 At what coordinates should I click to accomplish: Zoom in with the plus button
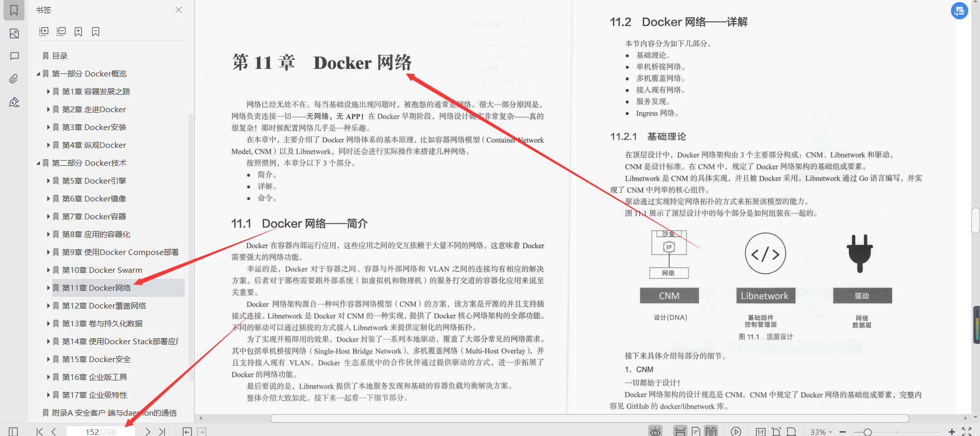(x=951, y=432)
